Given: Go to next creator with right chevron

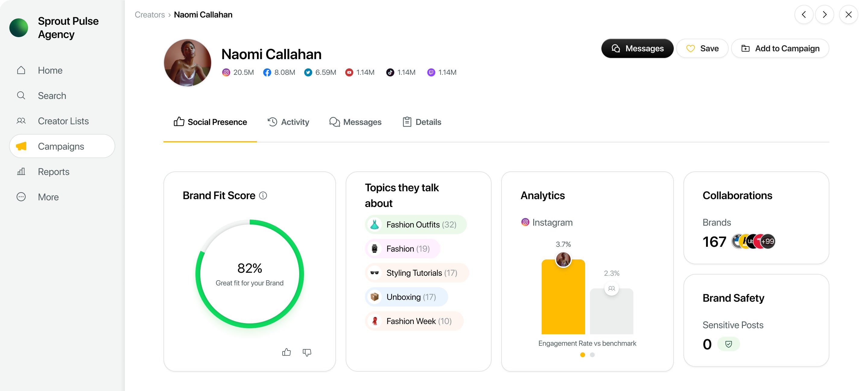Looking at the screenshot, I should point(824,14).
